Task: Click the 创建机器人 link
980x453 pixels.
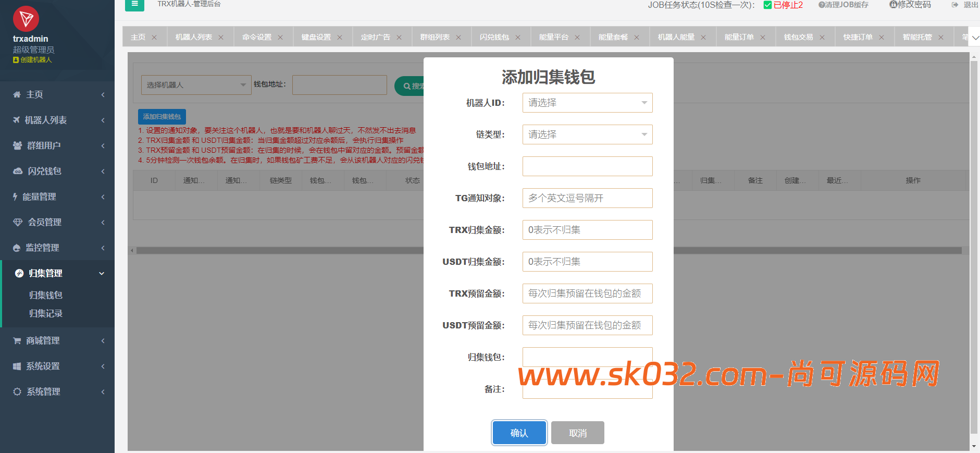Action: tap(32, 60)
